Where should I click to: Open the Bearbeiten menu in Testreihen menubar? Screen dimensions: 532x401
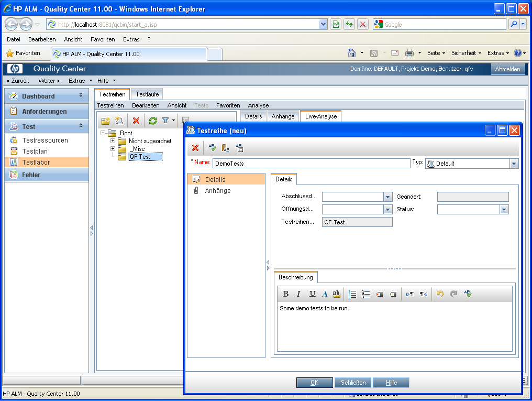(x=146, y=105)
